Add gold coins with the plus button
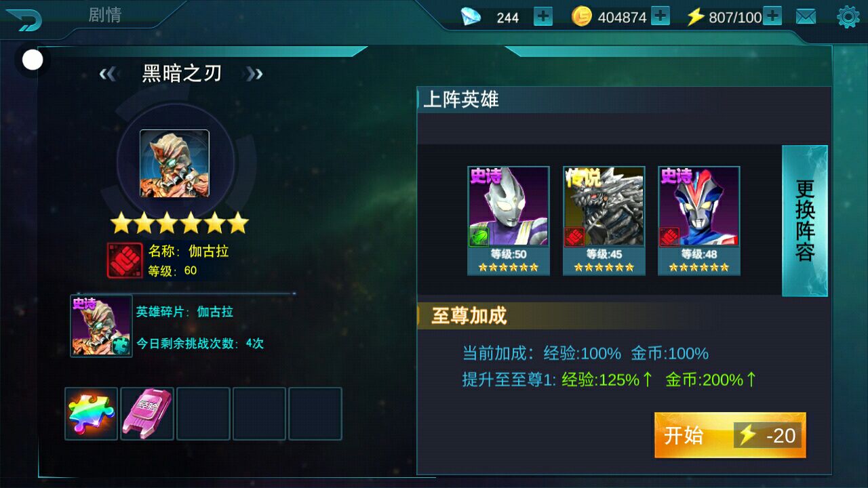The image size is (868, 488). point(660,16)
